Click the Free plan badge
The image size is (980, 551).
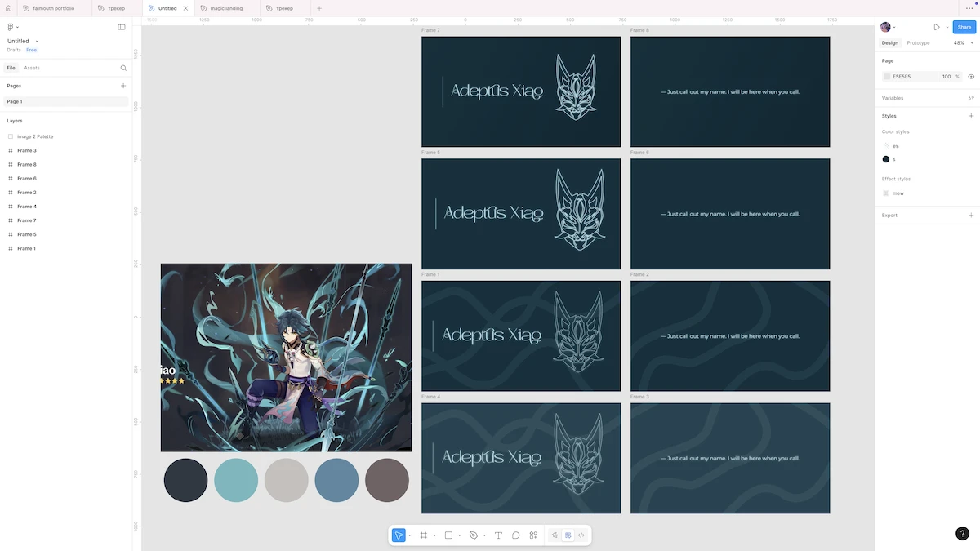[x=31, y=50]
